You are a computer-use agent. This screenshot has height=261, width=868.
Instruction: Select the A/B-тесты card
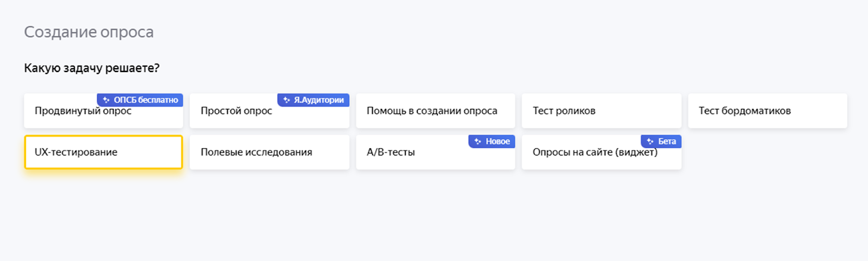(412, 153)
